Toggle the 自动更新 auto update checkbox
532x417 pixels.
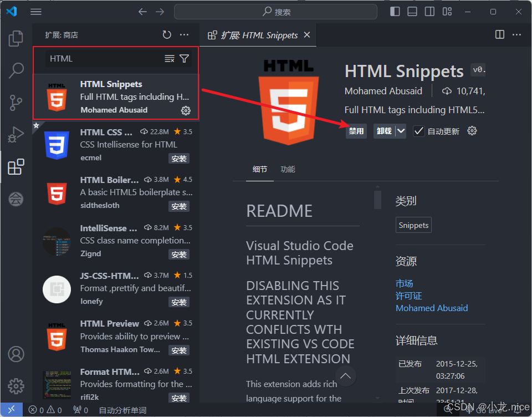pos(419,131)
